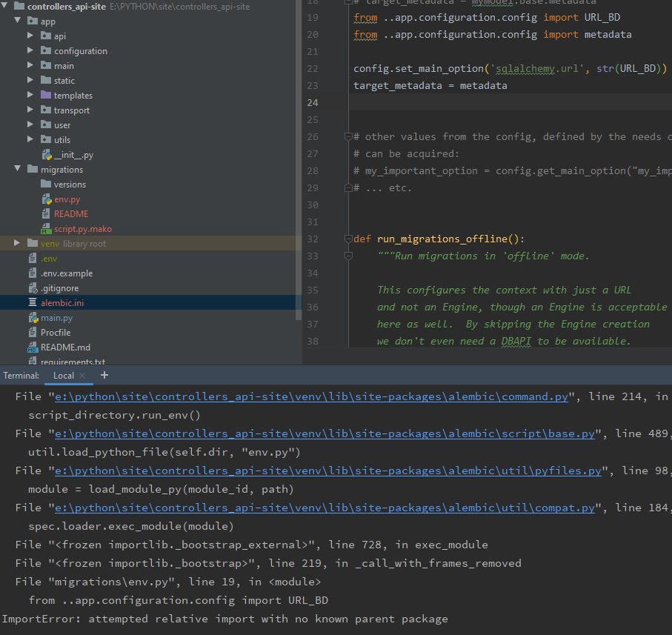Click the configuration folder icon

(x=46, y=50)
